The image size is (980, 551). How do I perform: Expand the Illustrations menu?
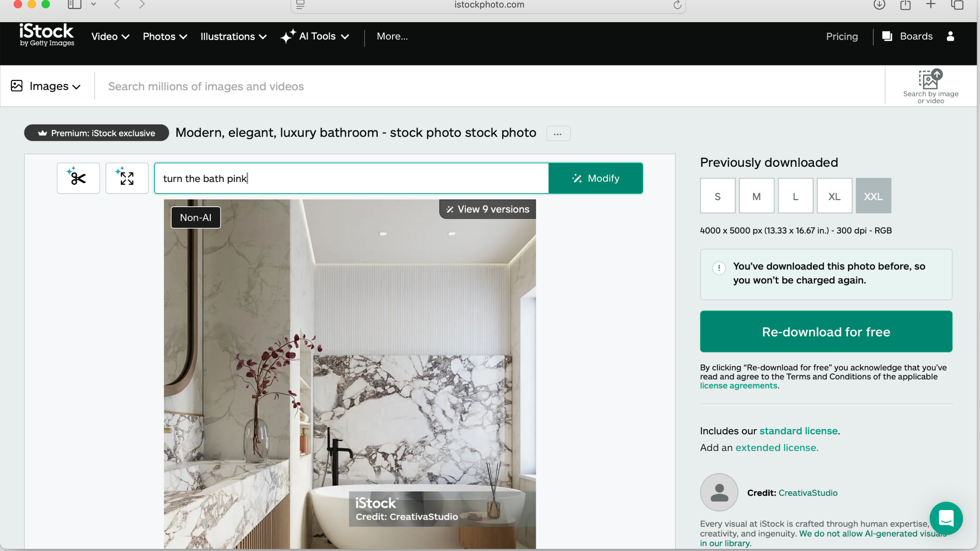[x=234, y=36]
